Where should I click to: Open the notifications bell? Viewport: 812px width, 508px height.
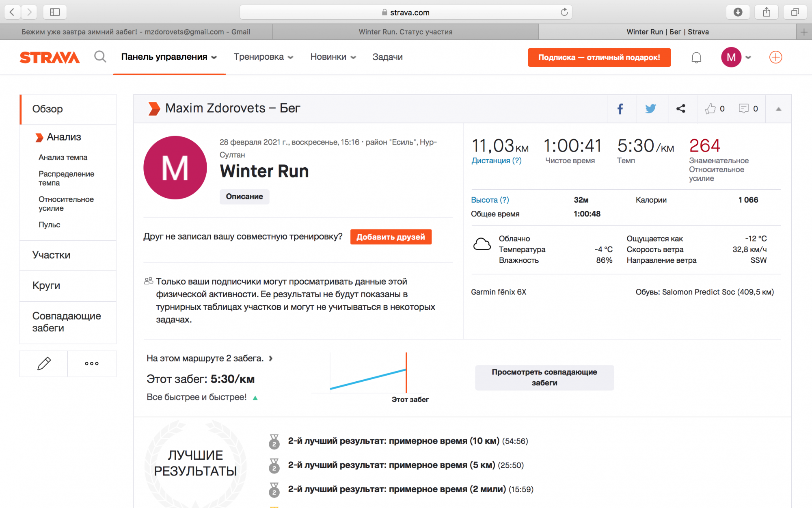click(696, 58)
